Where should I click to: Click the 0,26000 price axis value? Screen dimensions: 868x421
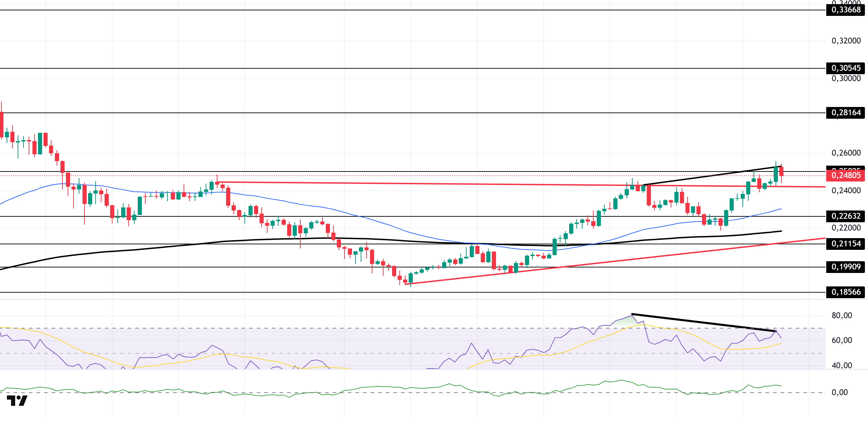point(846,153)
